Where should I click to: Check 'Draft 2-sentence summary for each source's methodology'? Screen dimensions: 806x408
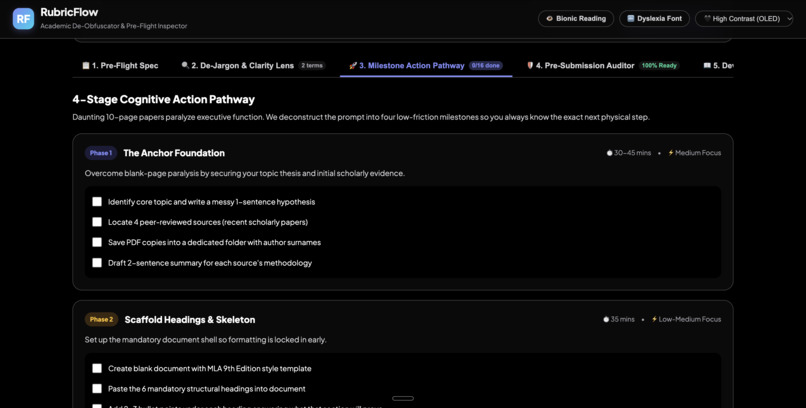coord(97,263)
